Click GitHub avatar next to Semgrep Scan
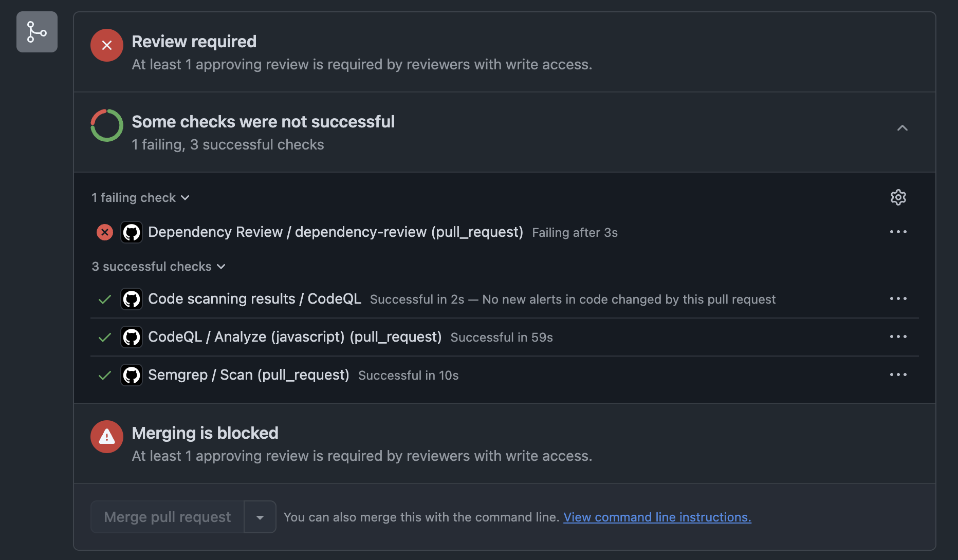 click(x=132, y=375)
